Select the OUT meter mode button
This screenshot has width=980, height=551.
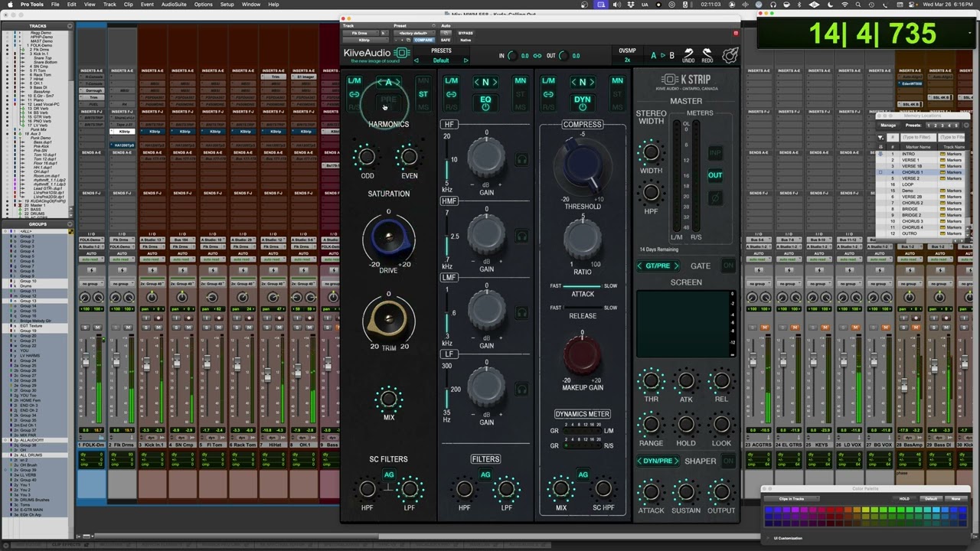[x=715, y=175]
